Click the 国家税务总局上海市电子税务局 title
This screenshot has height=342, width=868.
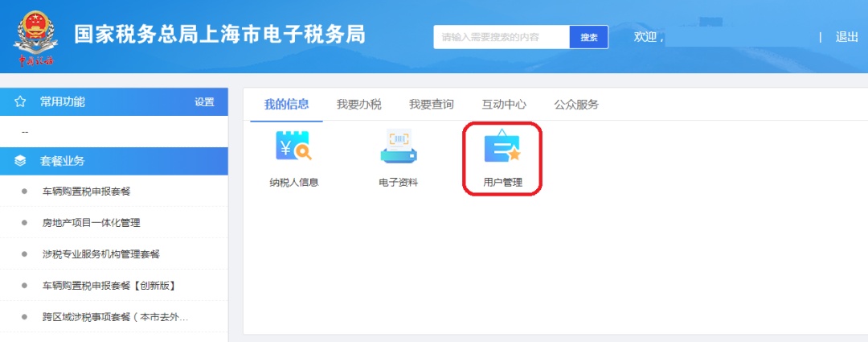pos(220,35)
